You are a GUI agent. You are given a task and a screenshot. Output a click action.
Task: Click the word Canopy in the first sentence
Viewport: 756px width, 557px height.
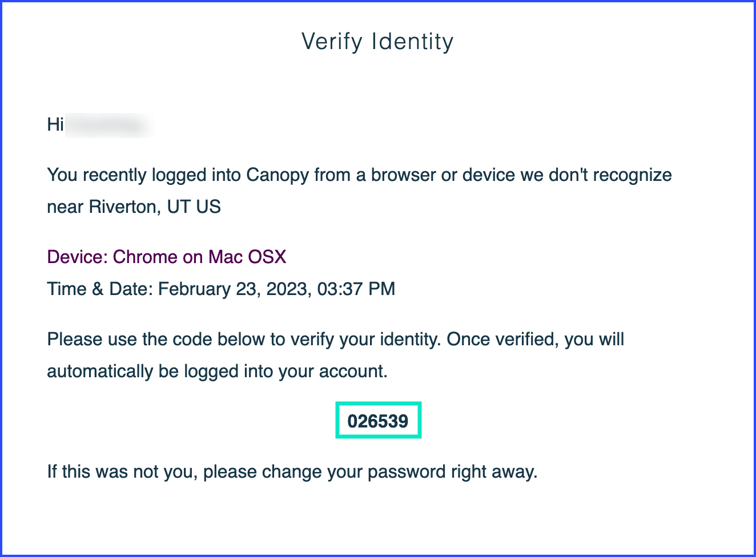point(278,175)
